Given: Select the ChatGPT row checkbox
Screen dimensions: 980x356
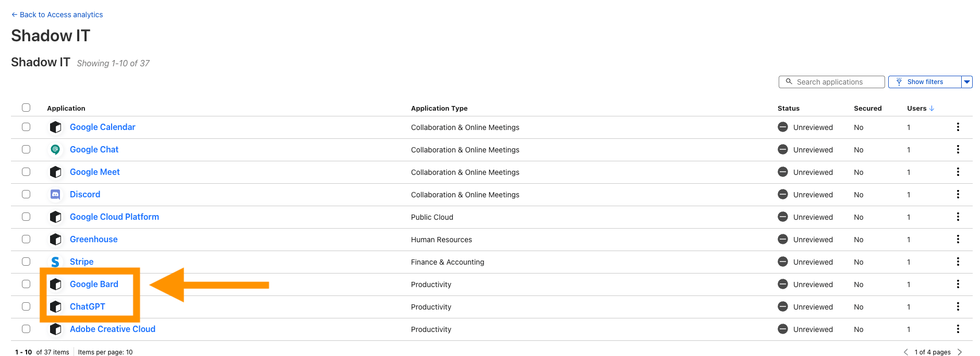Looking at the screenshot, I should [26, 306].
